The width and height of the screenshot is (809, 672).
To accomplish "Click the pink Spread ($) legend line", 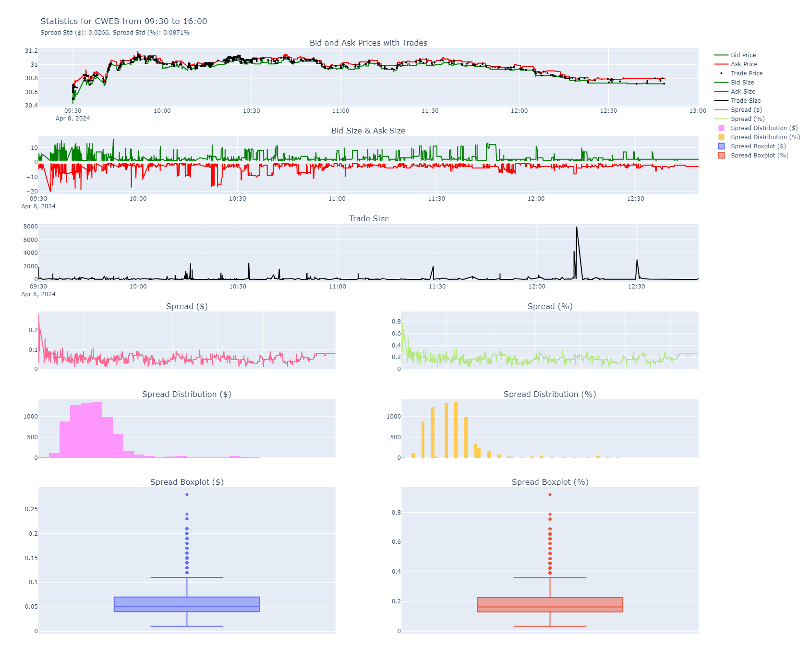I will click(721, 110).
